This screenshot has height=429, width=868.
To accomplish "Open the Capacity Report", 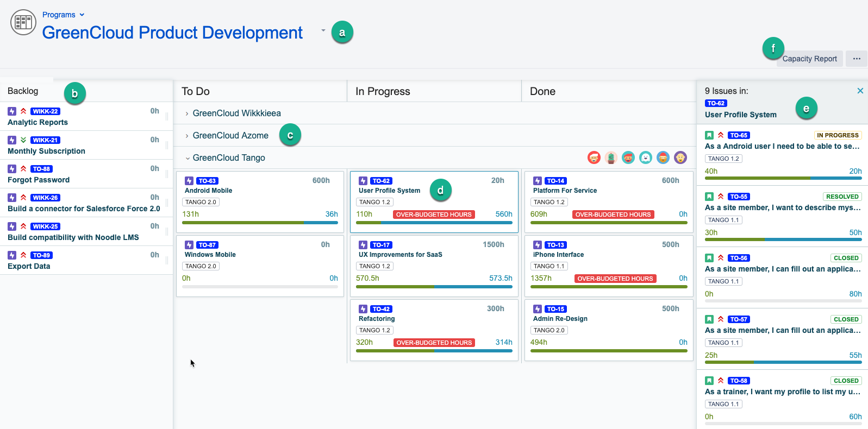I will point(809,59).
